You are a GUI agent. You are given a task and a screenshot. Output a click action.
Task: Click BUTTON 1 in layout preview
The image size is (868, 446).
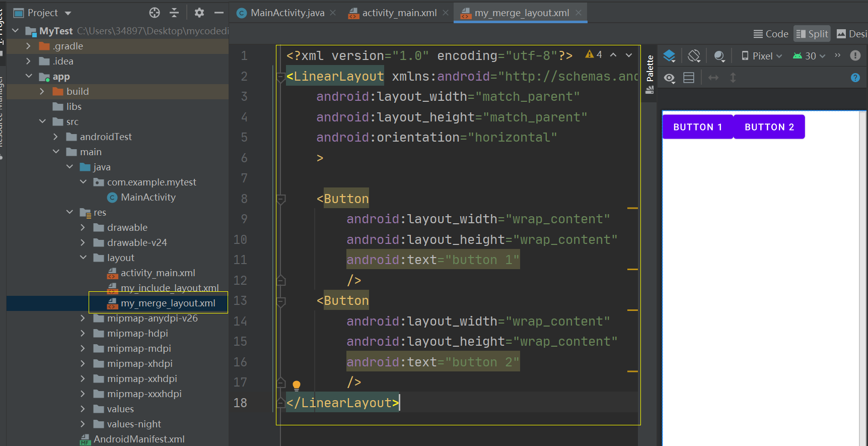click(698, 127)
